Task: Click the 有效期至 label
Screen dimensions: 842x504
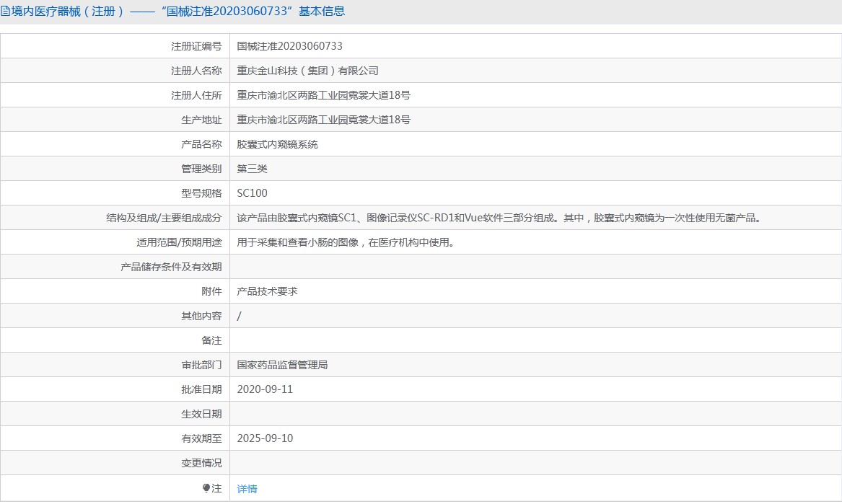Action: point(201,438)
